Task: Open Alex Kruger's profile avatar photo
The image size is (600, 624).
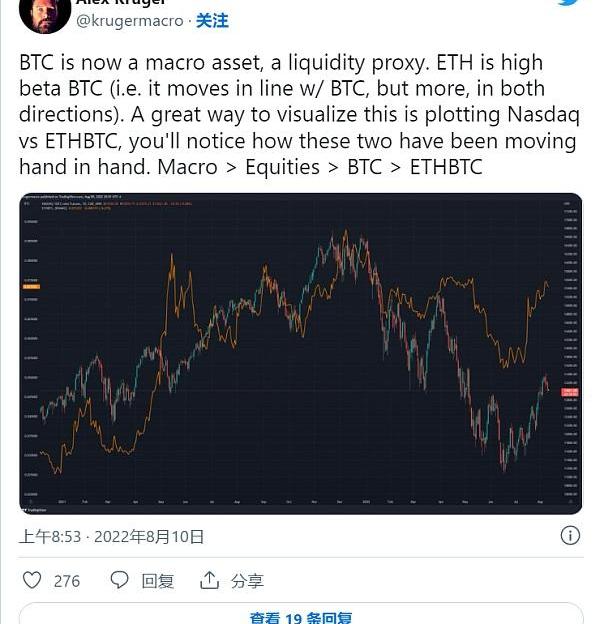Action: coord(45,15)
